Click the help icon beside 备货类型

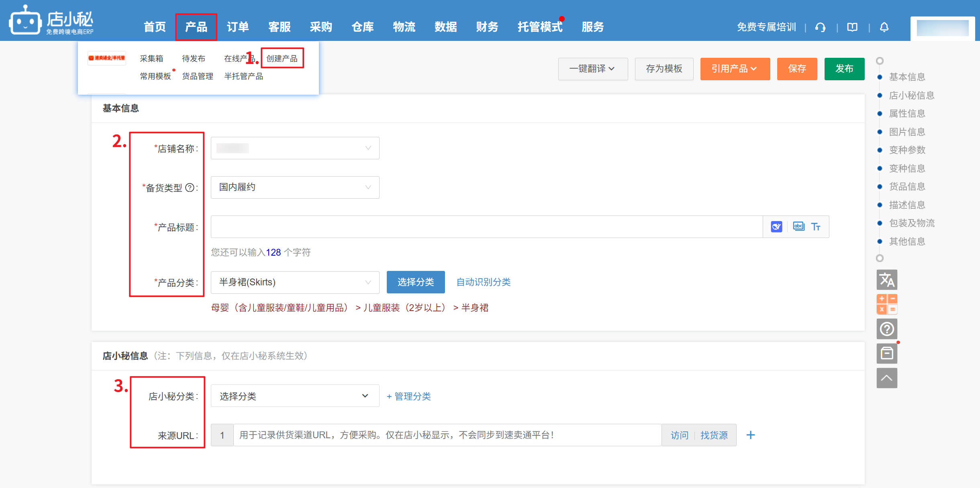click(190, 188)
